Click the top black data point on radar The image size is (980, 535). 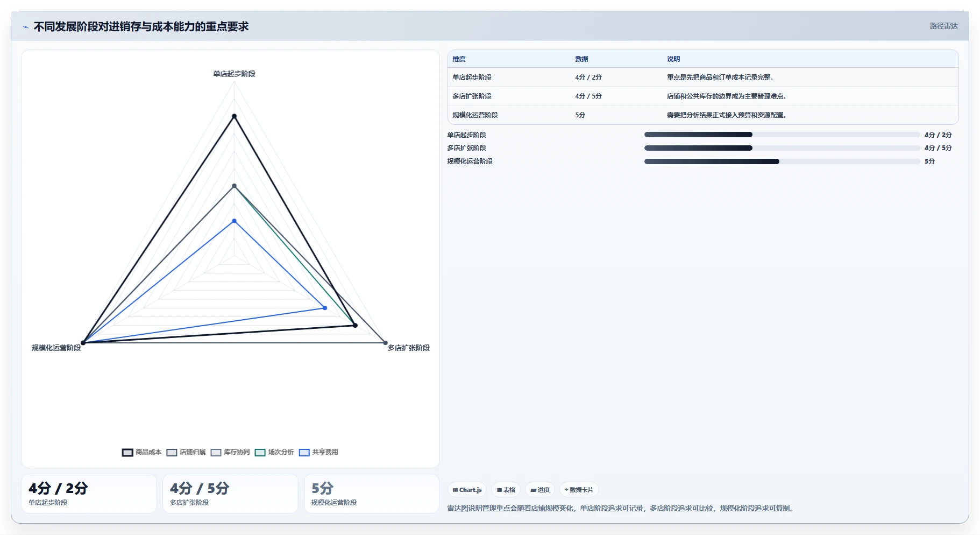coord(234,116)
